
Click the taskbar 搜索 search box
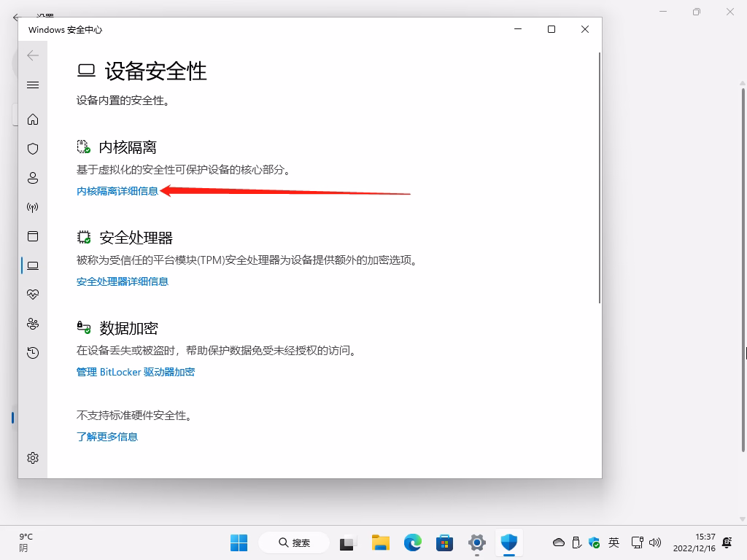coord(294,542)
